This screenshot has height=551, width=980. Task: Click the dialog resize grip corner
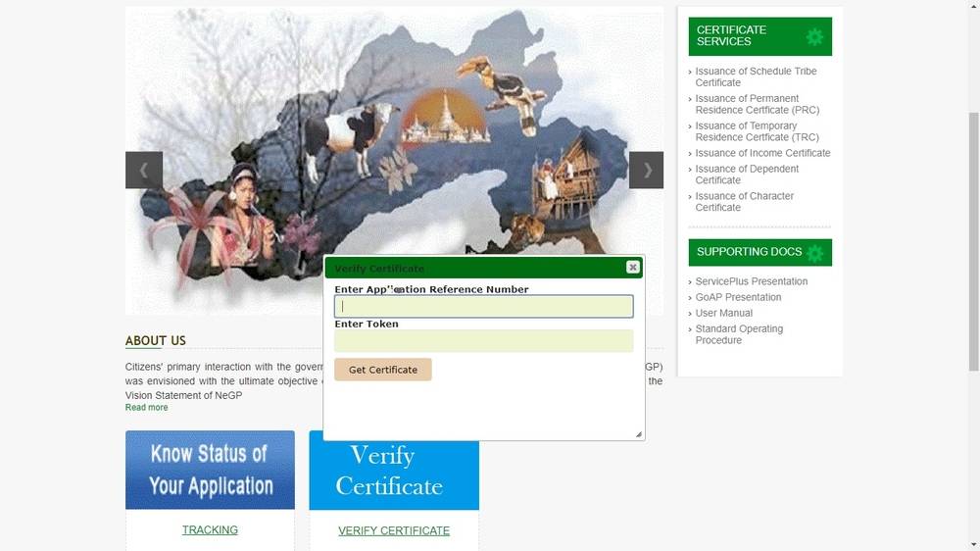pyautogui.click(x=638, y=434)
